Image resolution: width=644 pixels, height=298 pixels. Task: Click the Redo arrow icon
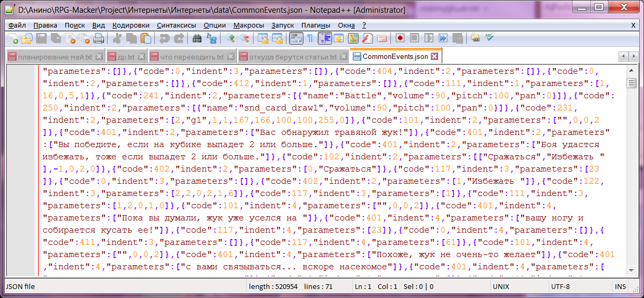[179, 38]
